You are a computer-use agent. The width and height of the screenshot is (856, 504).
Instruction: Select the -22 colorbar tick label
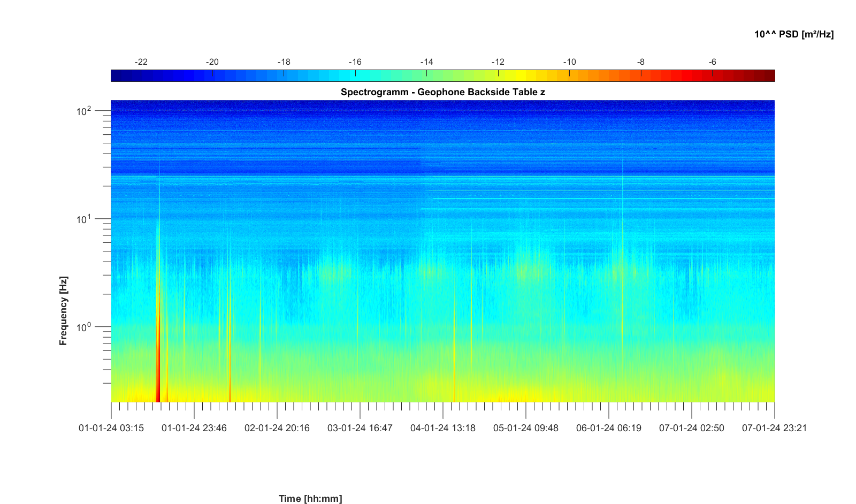[x=141, y=62]
